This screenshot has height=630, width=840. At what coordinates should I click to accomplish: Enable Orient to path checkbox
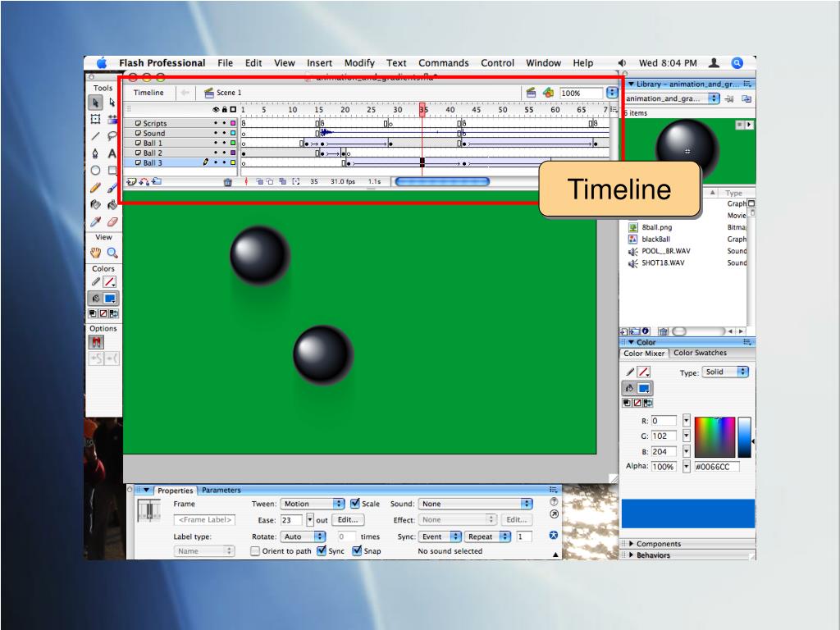coord(255,551)
